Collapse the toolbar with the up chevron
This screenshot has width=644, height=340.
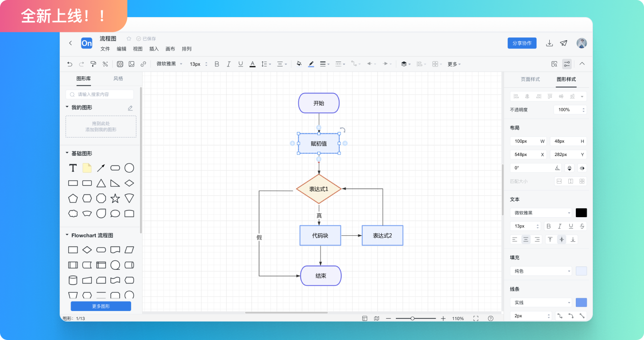[x=582, y=64]
